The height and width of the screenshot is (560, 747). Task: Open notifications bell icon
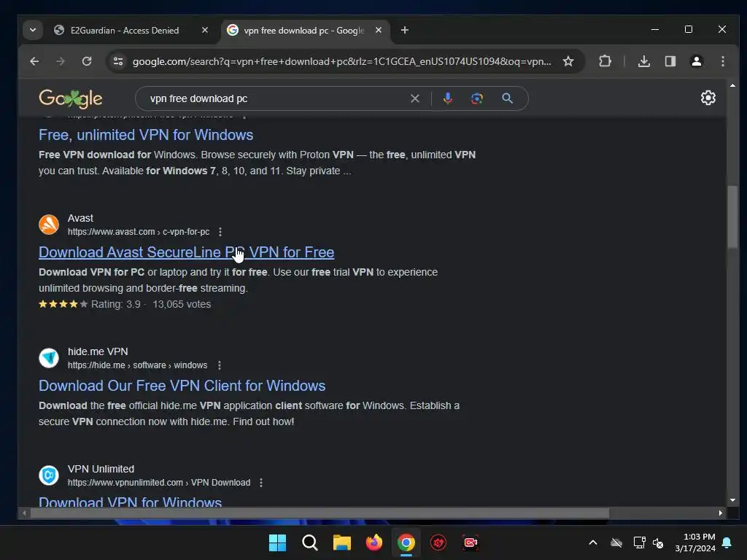click(727, 542)
